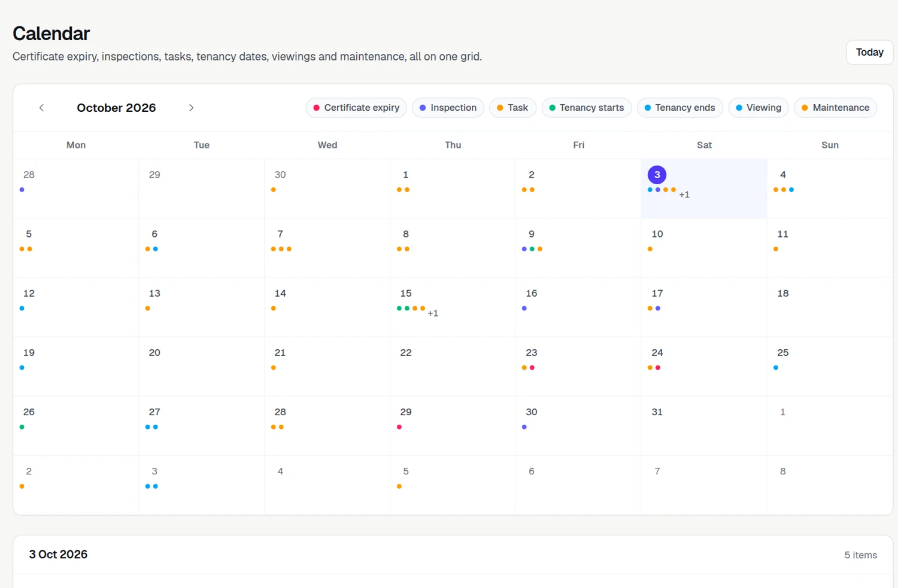Select Wednesday 7 October
Image resolution: width=898 pixels, height=588 pixels.
pos(327,248)
